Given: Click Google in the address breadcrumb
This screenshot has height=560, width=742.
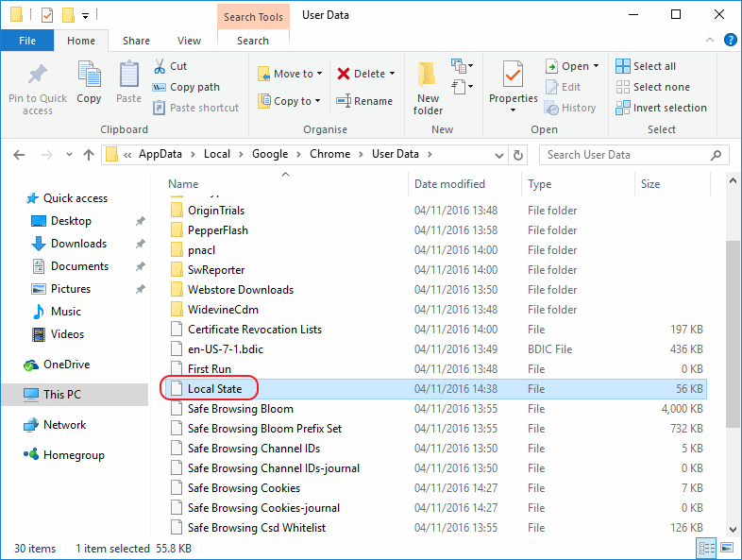Looking at the screenshot, I should pyautogui.click(x=270, y=154).
